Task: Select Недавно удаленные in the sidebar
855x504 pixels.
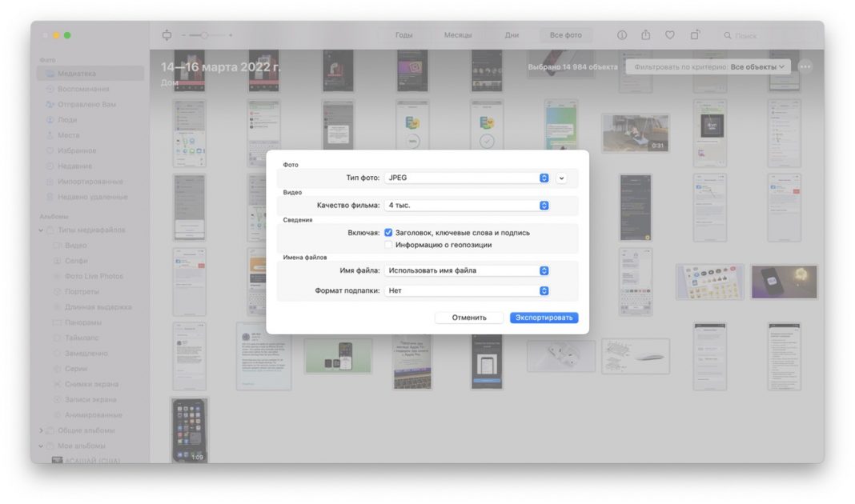Action: point(90,197)
